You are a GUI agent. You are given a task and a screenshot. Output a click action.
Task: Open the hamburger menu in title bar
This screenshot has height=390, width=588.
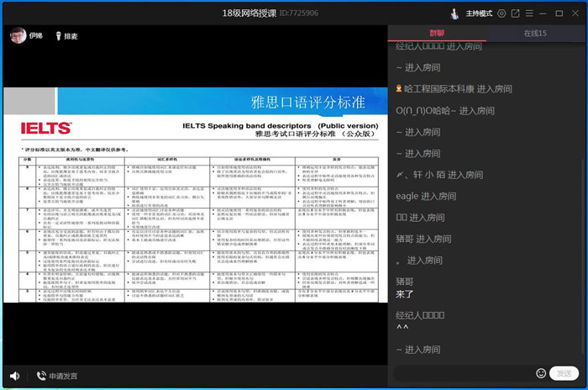(x=529, y=13)
